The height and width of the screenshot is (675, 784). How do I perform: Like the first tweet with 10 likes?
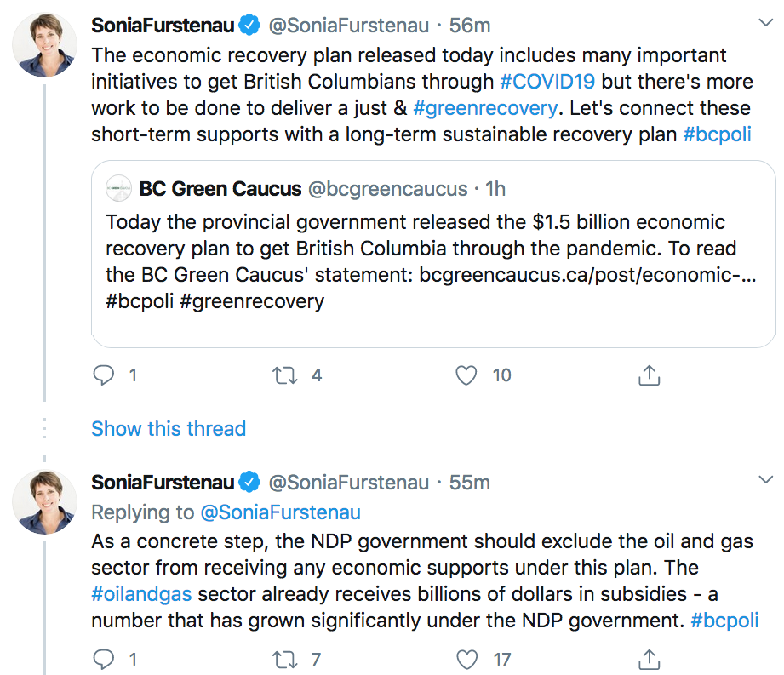click(466, 375)
